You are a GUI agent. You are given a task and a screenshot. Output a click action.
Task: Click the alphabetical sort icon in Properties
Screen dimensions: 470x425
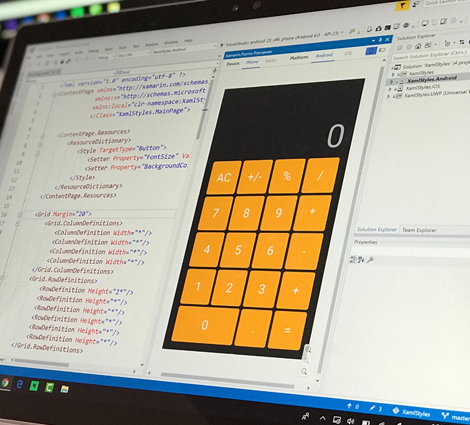[x=361, y=259]
